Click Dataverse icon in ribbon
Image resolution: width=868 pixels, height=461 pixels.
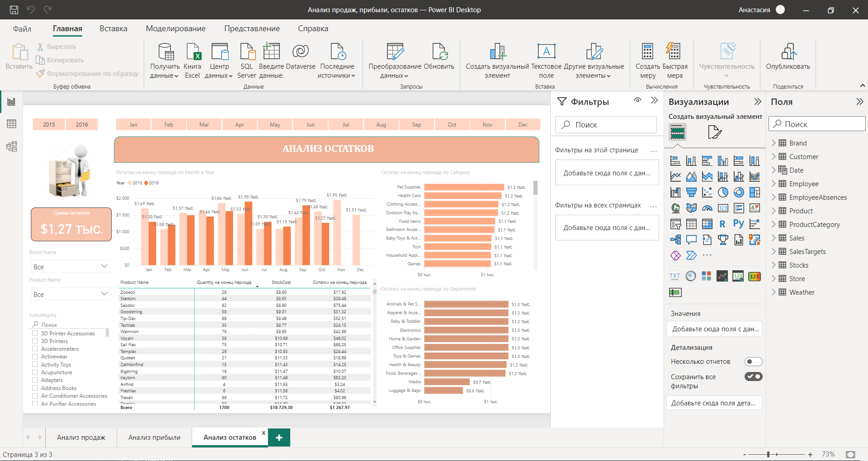301,52
